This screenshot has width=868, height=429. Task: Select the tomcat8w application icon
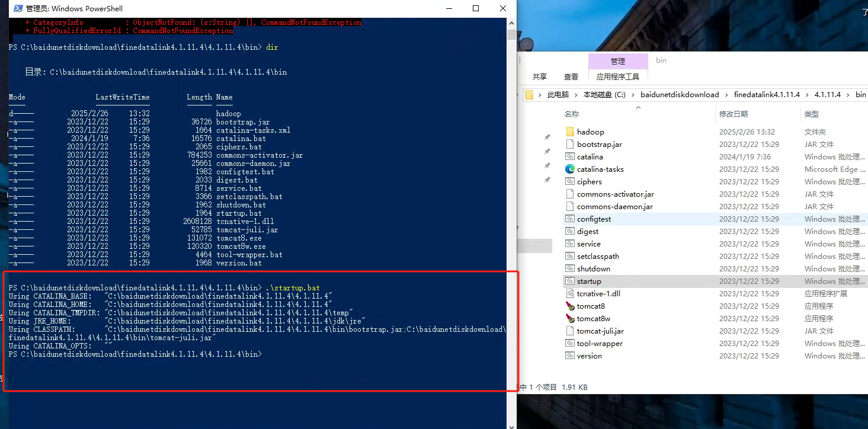tap(570, 318)
